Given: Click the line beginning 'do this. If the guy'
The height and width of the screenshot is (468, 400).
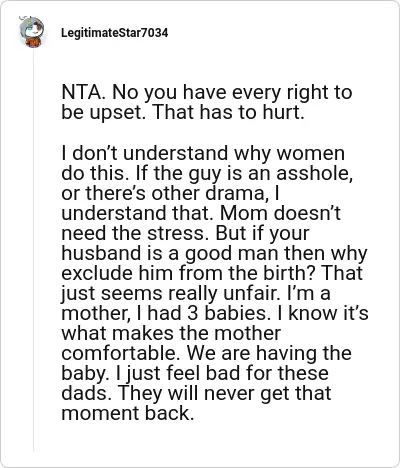Looking at the screenshot, I should [207, 173].
